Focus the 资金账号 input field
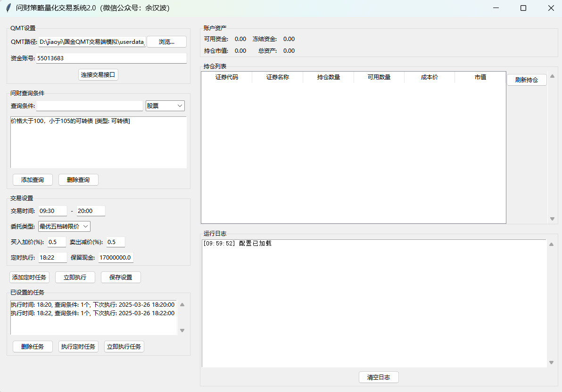 111,58
